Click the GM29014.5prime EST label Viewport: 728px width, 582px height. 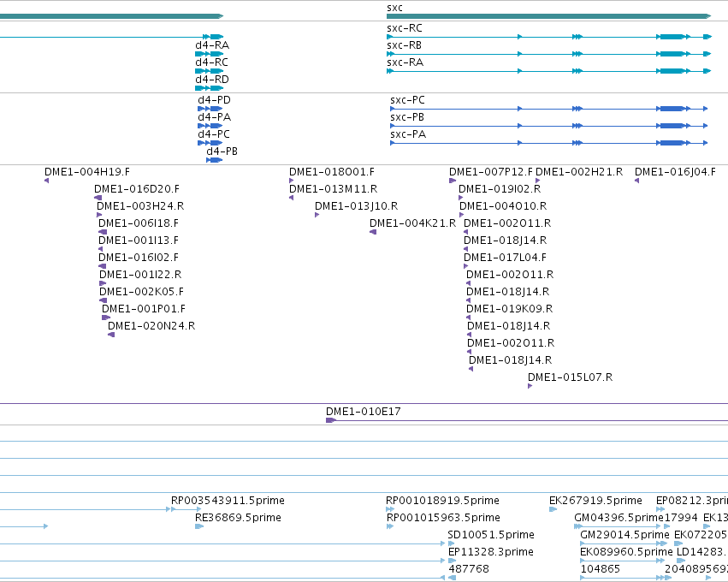[x=624, y=536]
